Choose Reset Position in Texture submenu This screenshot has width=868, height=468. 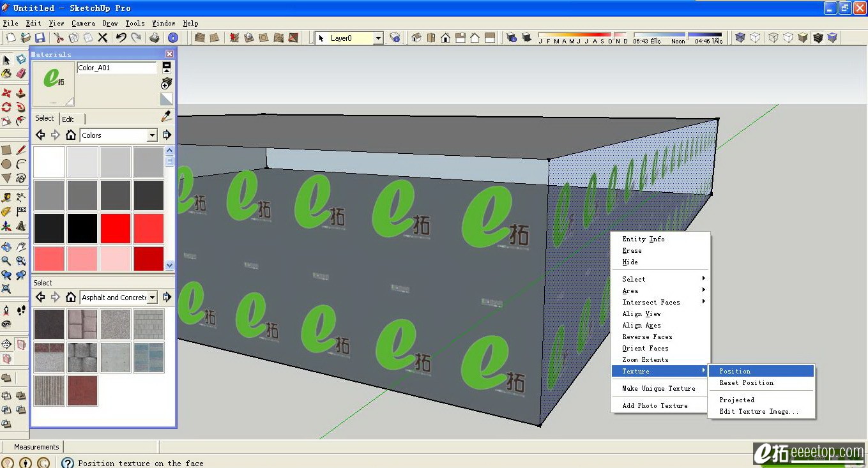click(761, 382)
